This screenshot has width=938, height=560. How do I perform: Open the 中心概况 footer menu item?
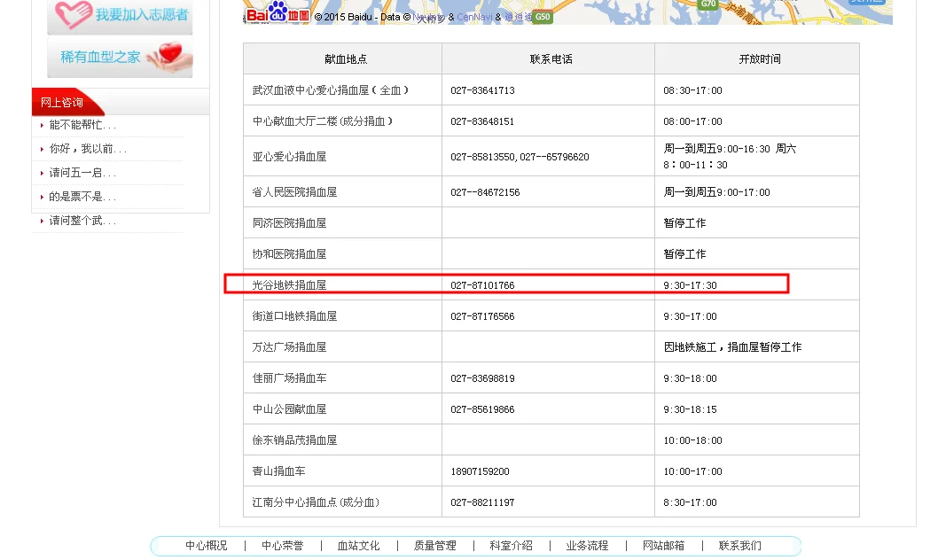(x=206, y=546)
